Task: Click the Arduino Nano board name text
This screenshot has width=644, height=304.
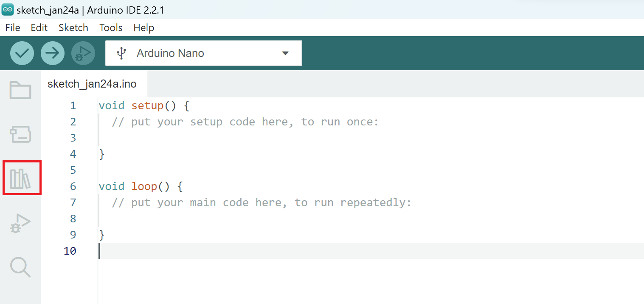Action: tap(170, 53)
